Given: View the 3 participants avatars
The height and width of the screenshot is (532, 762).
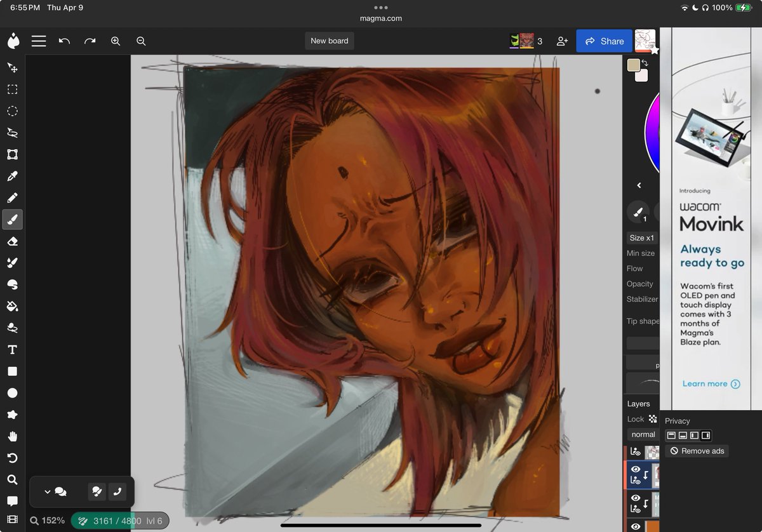Looking at the screenshot, I should [x=526, y=41].
